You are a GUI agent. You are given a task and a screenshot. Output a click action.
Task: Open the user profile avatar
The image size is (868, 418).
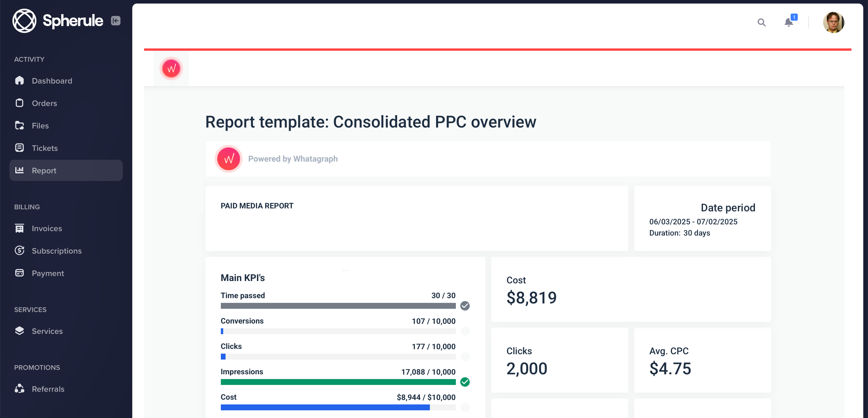click(833, 22)
